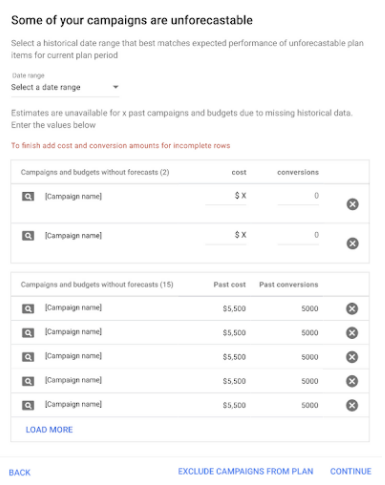Image resolution: width=385 pixels, height=485 pixels.
Task: Remove third campaign in the past cost table
Action: [352, 357]
